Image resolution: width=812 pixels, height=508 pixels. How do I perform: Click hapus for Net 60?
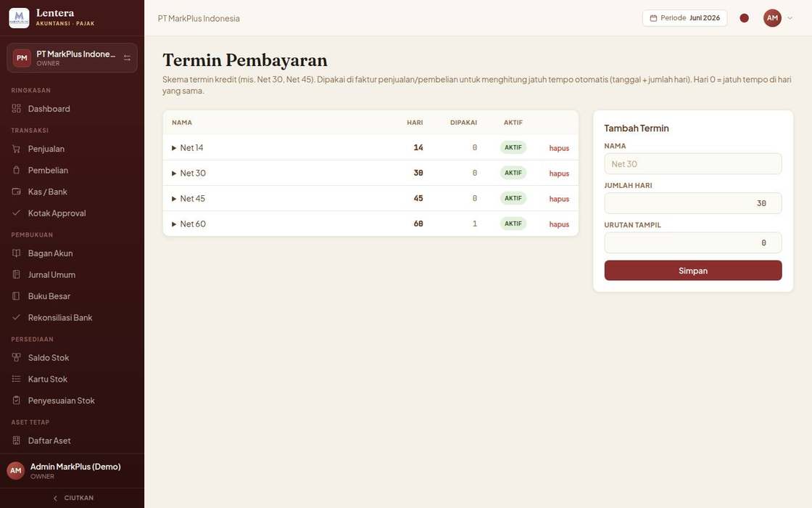tap(559, 224)
